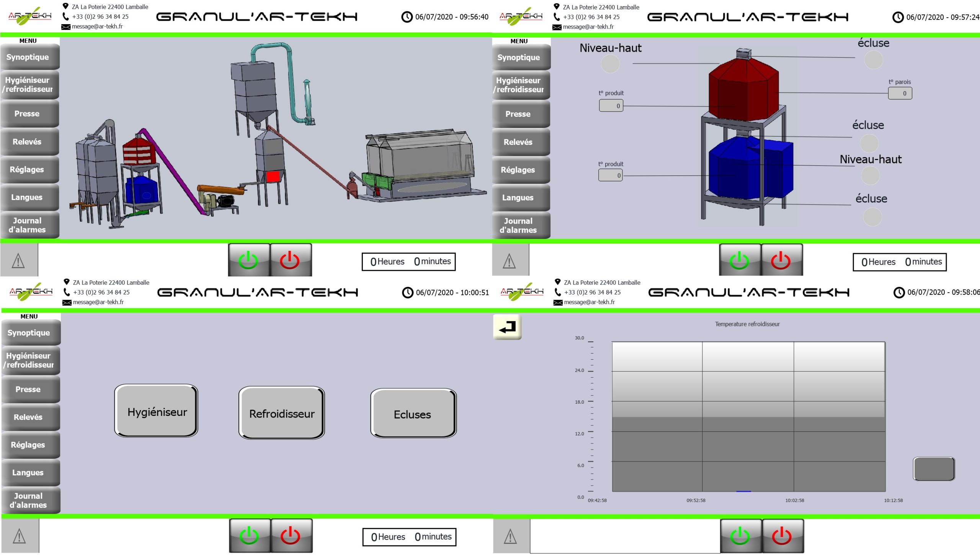980x555 pixels.
Task: Click grey unlabeled button beside temperature chart
Action: click(x=934, y=469)
